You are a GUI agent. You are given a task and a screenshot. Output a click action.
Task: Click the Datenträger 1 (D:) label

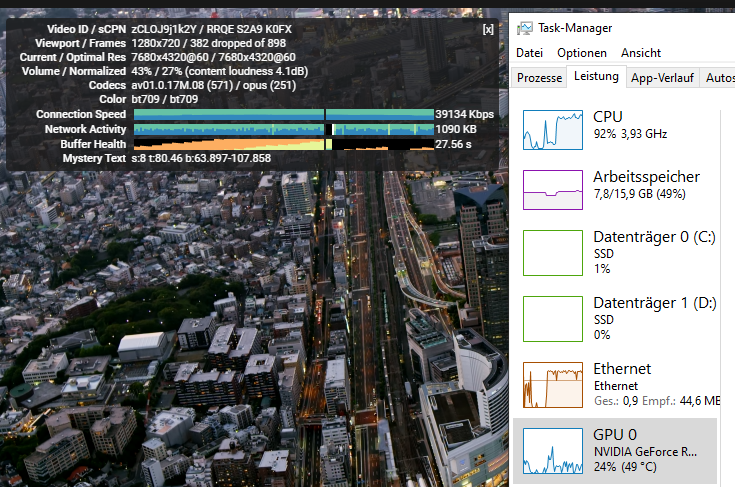point(655,303)
